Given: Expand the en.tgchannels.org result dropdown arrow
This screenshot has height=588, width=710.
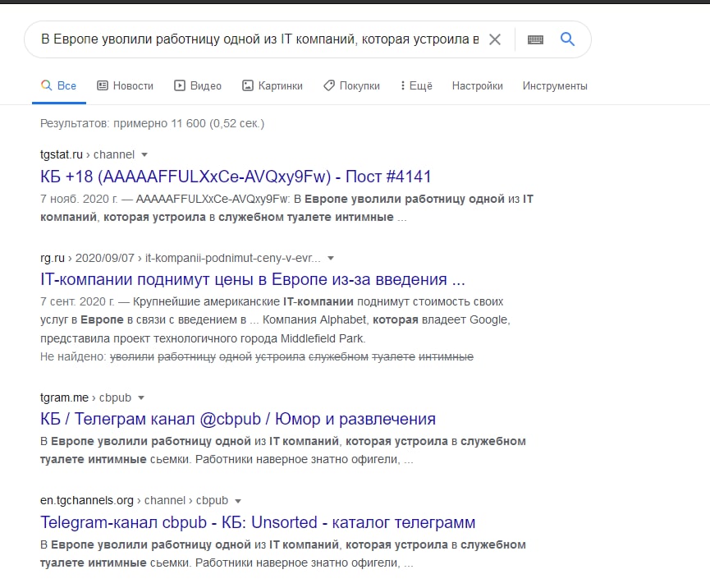Looking at the screenshot, I should tap(238, 501).
